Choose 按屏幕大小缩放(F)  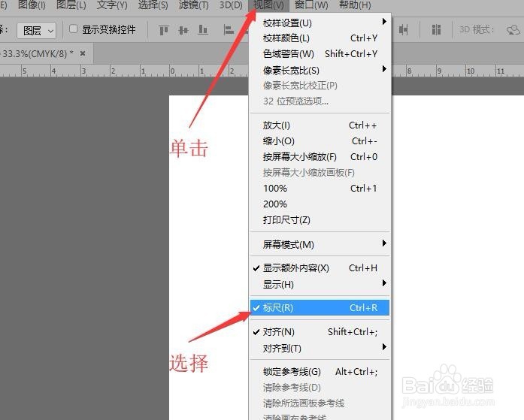click(x=320, y=156)
